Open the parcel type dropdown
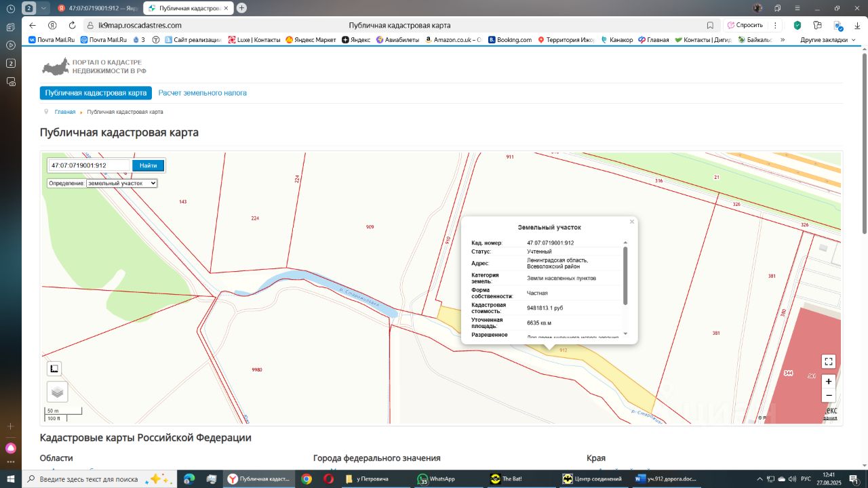 (121, 183)
